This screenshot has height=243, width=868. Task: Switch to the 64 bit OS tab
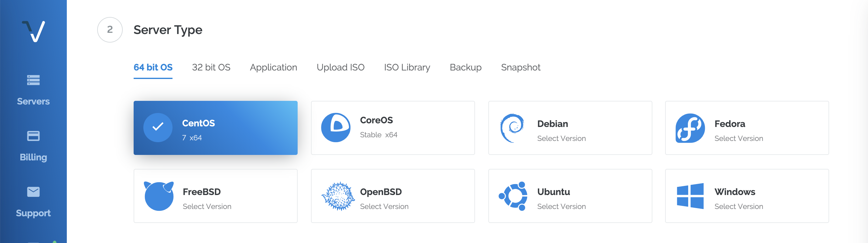(153, 67)
